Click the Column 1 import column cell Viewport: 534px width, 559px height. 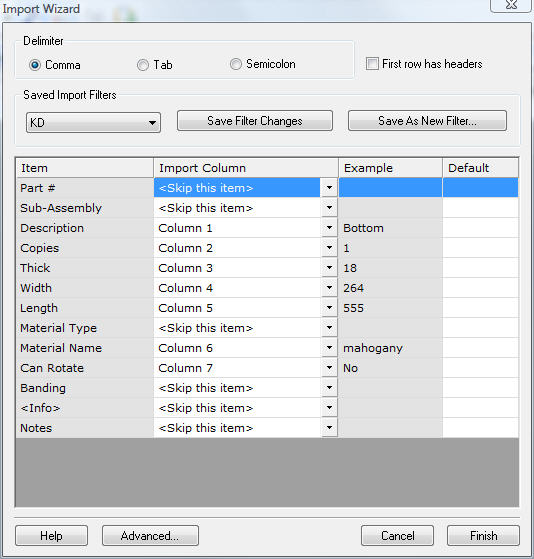(237, 227)
